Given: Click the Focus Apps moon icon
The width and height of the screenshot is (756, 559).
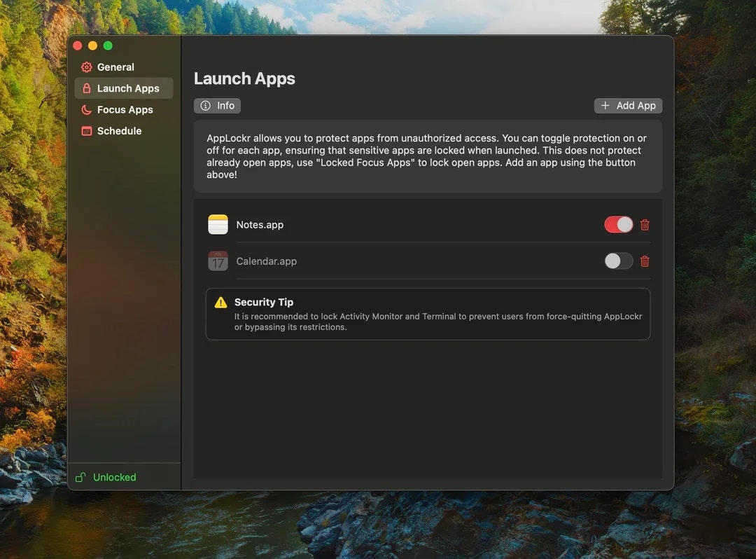Looking at the screenshot, I should click(87, 109).
